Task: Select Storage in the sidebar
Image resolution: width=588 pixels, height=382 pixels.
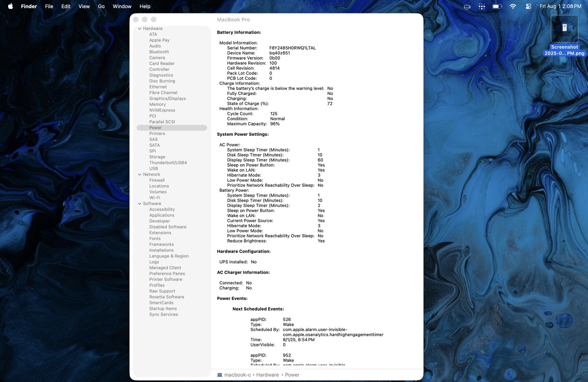Action: click(157, 157)
